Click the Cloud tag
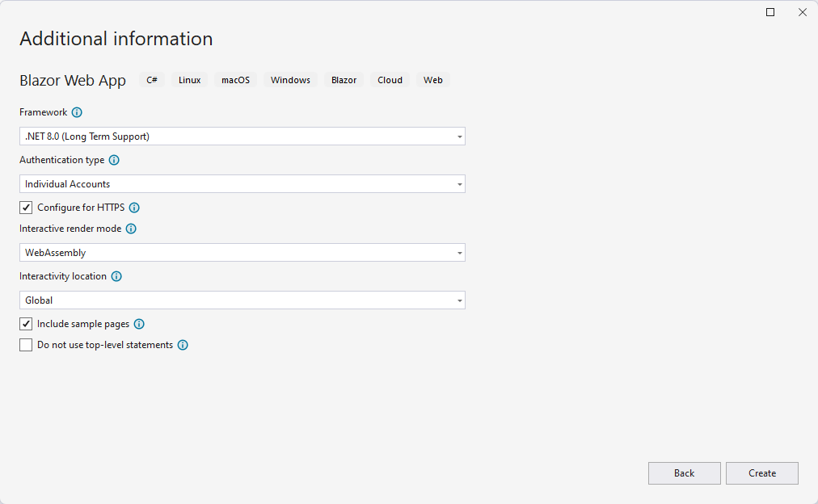Viewport: 818px width, 504px height. pos(390,80)
